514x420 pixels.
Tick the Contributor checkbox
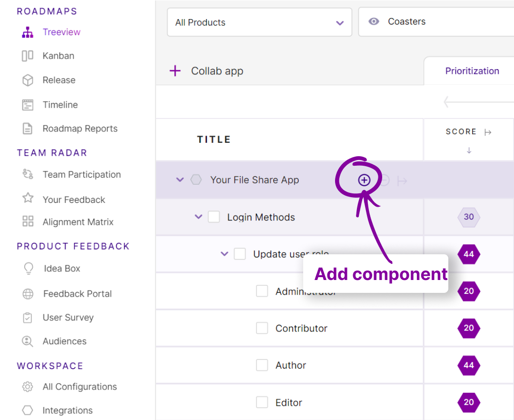[x=262, y=328]
